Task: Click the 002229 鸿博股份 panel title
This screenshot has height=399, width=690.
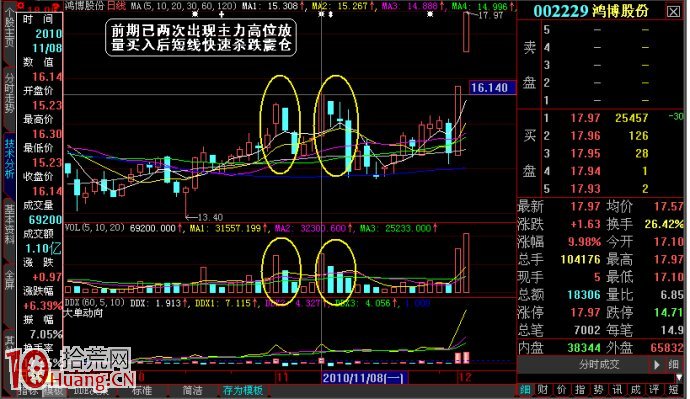Action: [x=591, y=11]
